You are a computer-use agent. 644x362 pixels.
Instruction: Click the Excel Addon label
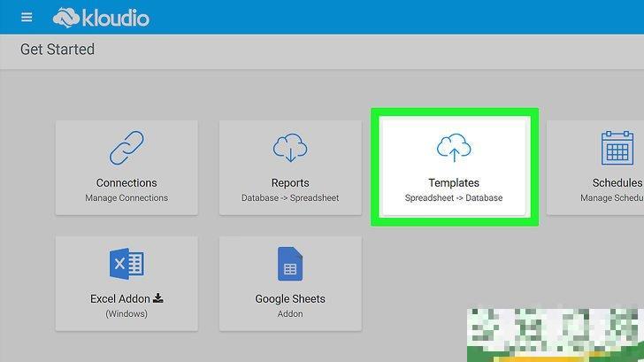[x=120, y=299]
